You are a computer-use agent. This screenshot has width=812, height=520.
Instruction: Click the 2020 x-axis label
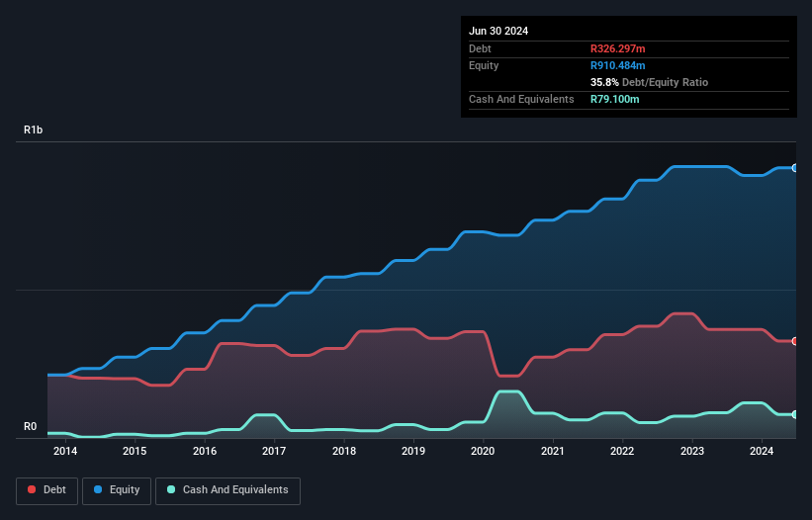[x=483, y=451]
